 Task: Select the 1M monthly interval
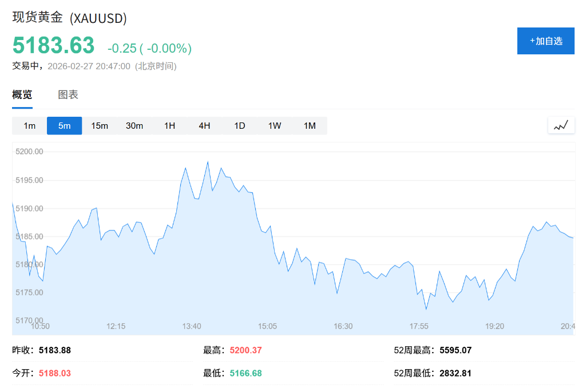[310, 126]
